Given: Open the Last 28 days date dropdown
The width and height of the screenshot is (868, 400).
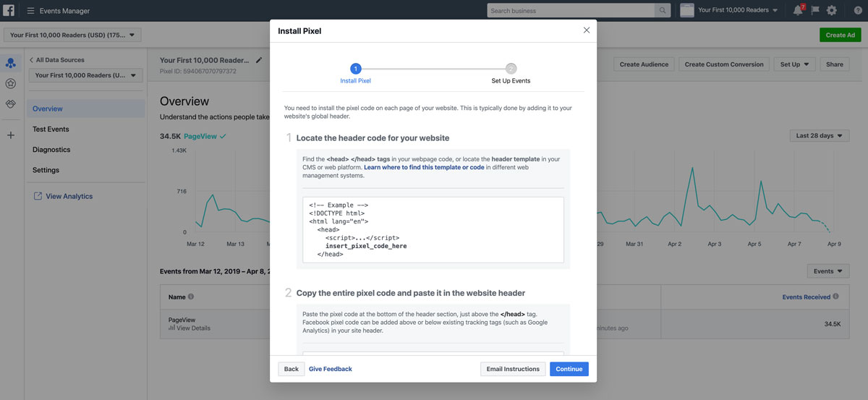Looking at the screenshot, I should tap(820, 136).
